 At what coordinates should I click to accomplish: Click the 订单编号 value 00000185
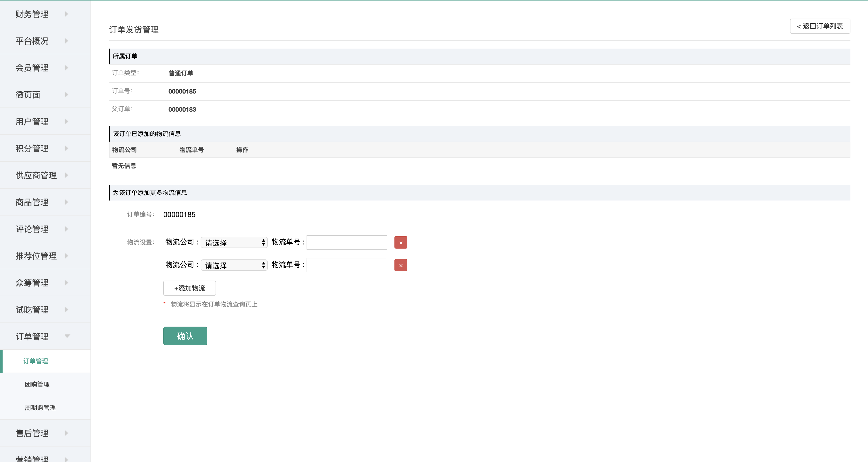pyautogui.click(x=179, y=215)
